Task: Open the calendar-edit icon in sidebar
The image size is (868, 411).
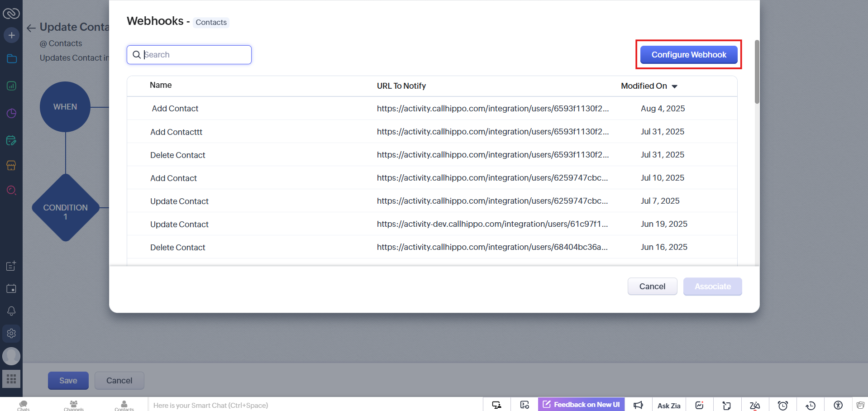Action: click(11, 140)
